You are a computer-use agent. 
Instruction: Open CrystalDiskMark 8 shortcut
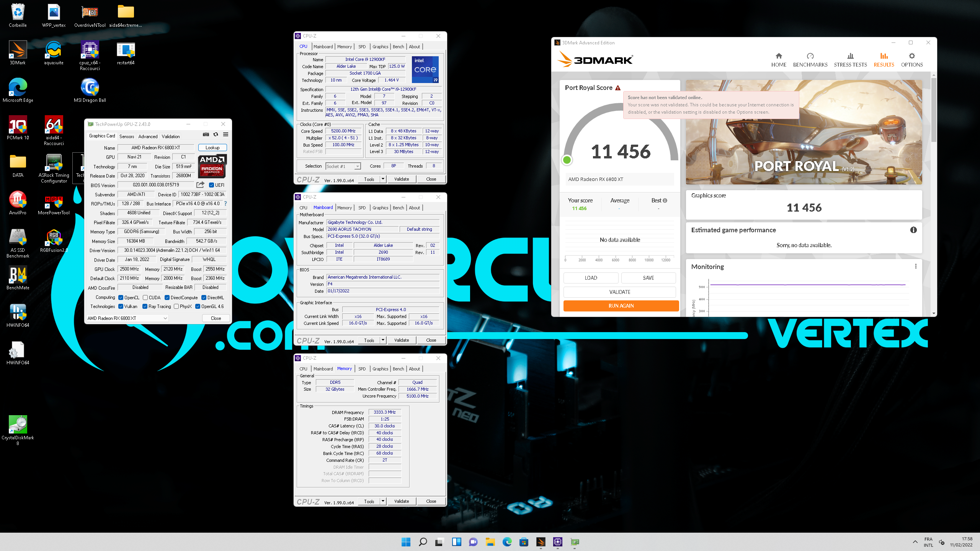tap(18, 430)
